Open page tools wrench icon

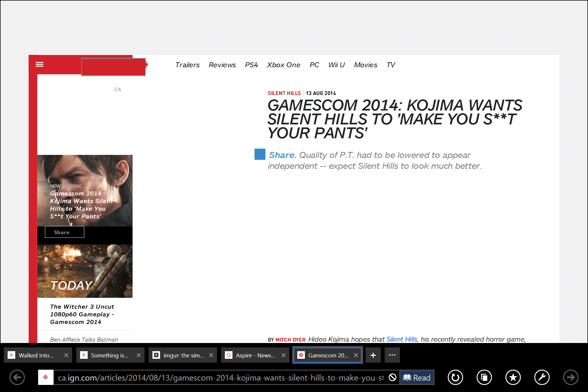click(x=542, y=377)
